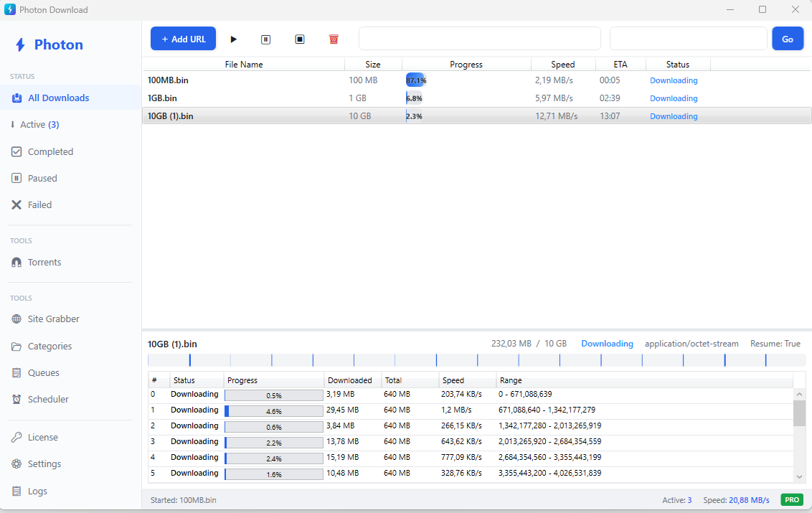Image resolution: width=812 pixels, height=513 pixels.
Task: Click the 2.3% progress bar
Action: [x=415, y=116]
